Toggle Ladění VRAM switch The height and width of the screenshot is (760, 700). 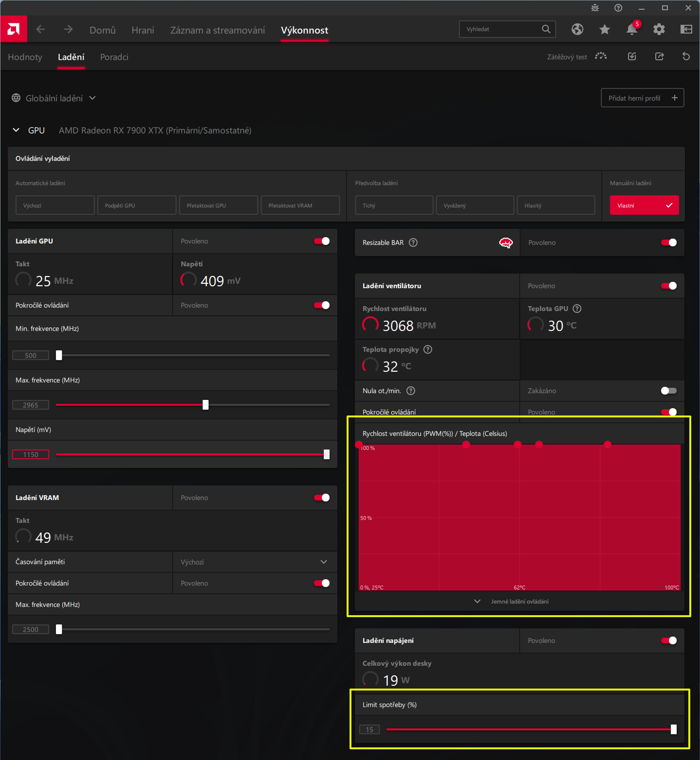tap(322, 498)
